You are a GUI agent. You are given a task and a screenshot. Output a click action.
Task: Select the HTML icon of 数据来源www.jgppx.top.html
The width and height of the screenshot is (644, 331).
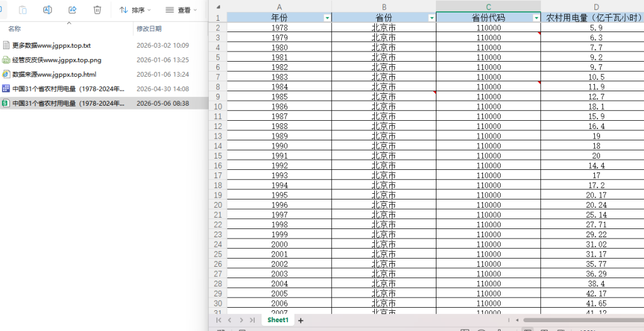pyautogui.click(x=6, y=74)
